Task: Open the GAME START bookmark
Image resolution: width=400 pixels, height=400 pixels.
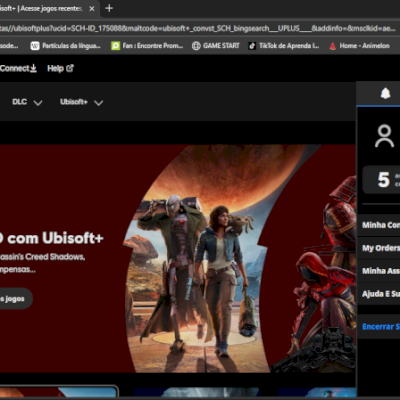Action: tap(216, 46)
